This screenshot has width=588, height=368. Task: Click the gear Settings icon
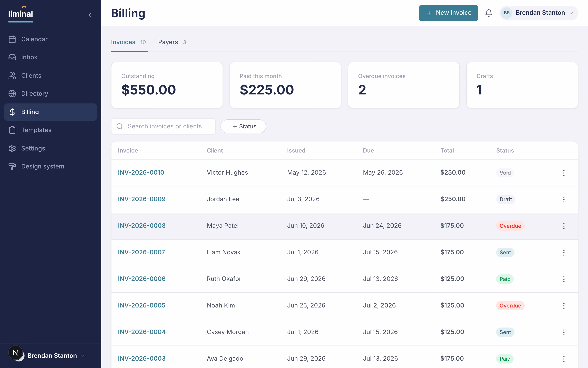pyautogui.click(x=12, y=148)
